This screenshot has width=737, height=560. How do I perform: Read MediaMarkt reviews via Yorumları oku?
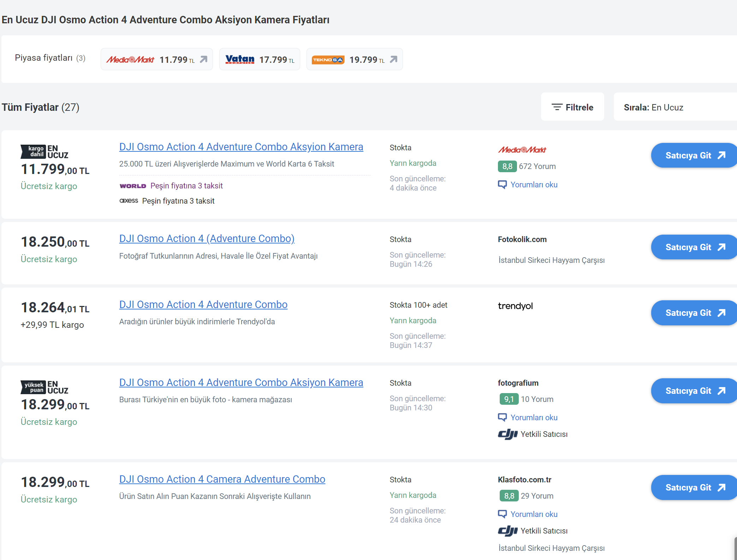pos(534,185)
